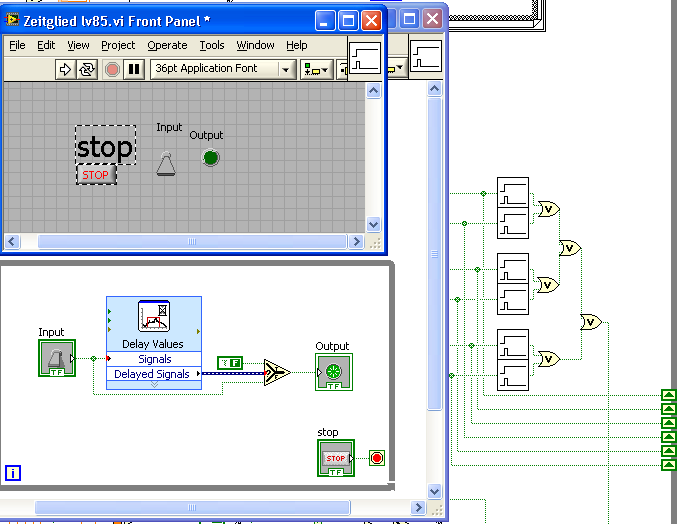Select the topmost step-function subVI node
679x524 pixels.
[x=513, y=193]
